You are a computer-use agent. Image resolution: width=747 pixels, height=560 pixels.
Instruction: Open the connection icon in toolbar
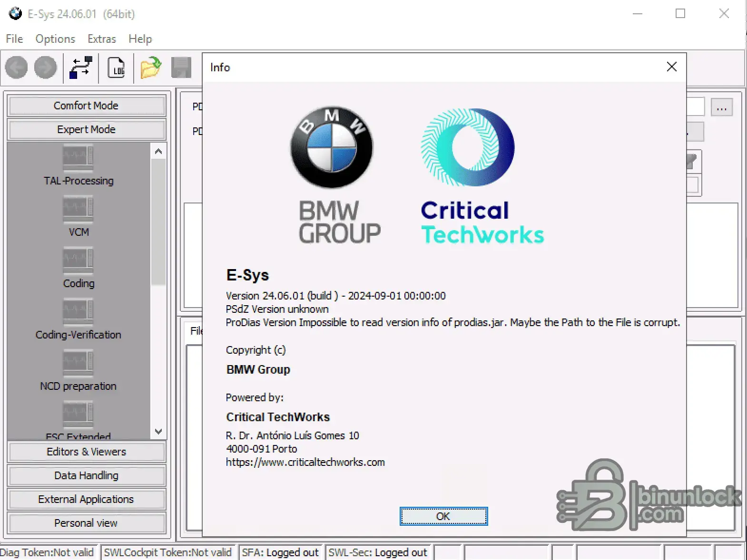click(80, 68)
